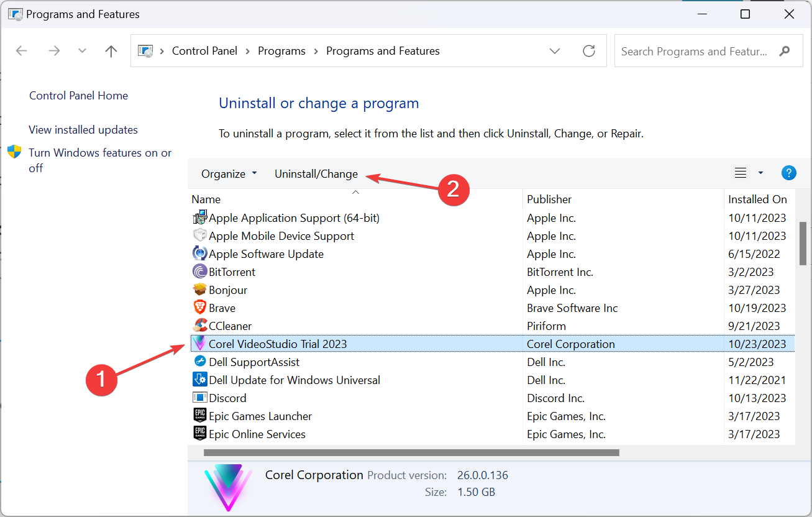Screen dimensions: 812x517
Task: Expand recent locations chevron
Action: click(x=82, y=51)
